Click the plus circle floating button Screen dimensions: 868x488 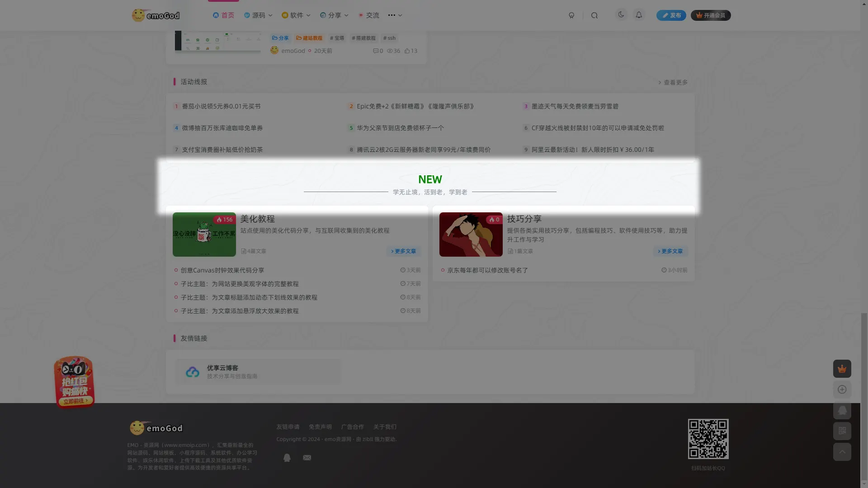click(842, 389)
